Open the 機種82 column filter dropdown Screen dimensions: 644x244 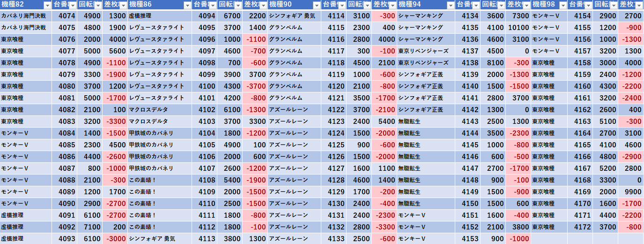coord(47,5)
